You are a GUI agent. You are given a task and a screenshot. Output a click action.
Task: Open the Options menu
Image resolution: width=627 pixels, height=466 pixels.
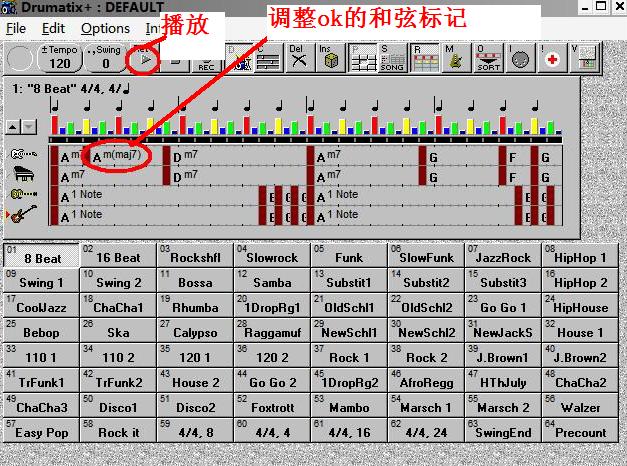point(105,28)
